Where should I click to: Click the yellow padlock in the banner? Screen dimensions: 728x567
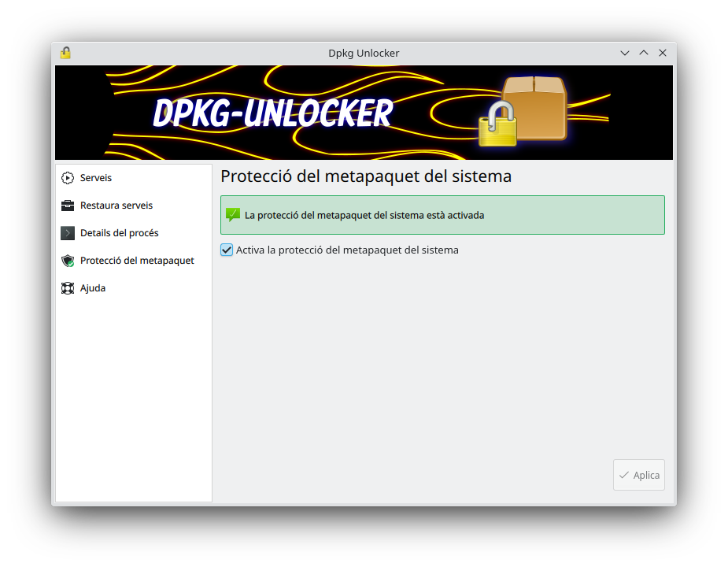click(x=497, y=124)
